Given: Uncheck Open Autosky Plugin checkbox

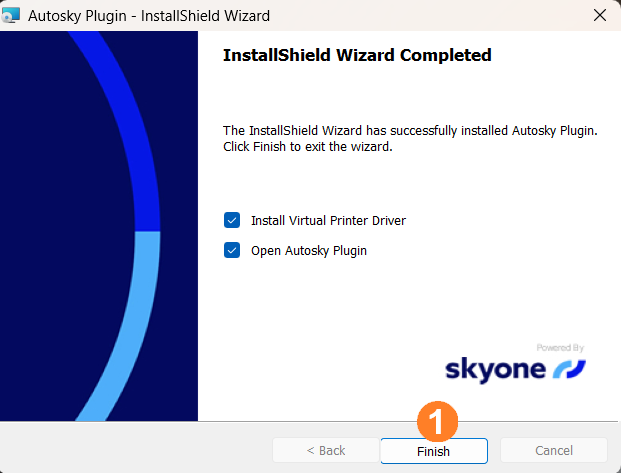Looking at the screenshot, I should click(232, 250).
